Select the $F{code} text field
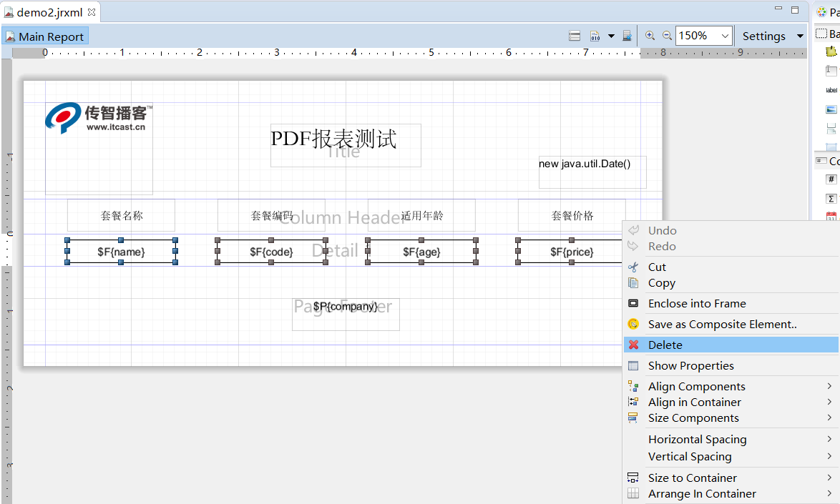840x504 pixels. (x=272, y=252)
